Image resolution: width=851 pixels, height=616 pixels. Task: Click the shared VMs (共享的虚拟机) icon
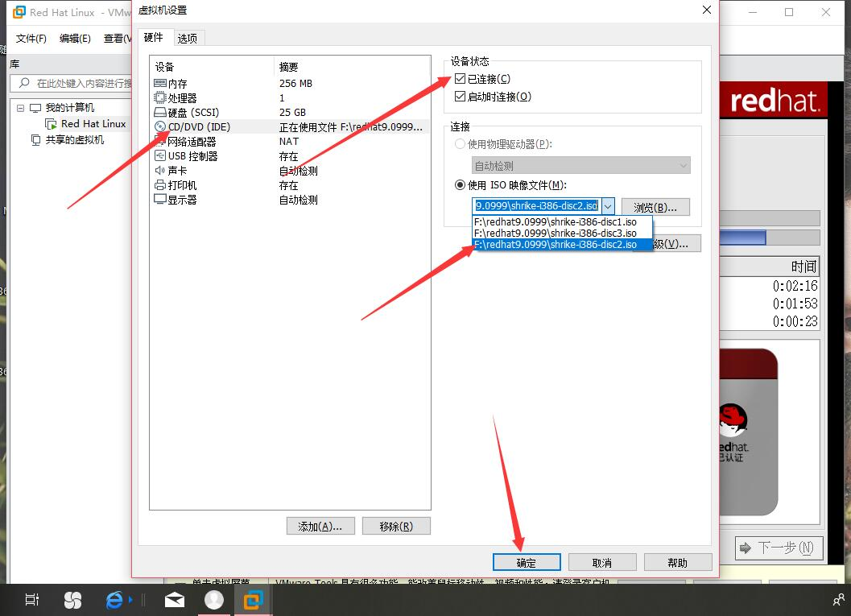pyautogui.click(x=35, y=140)
